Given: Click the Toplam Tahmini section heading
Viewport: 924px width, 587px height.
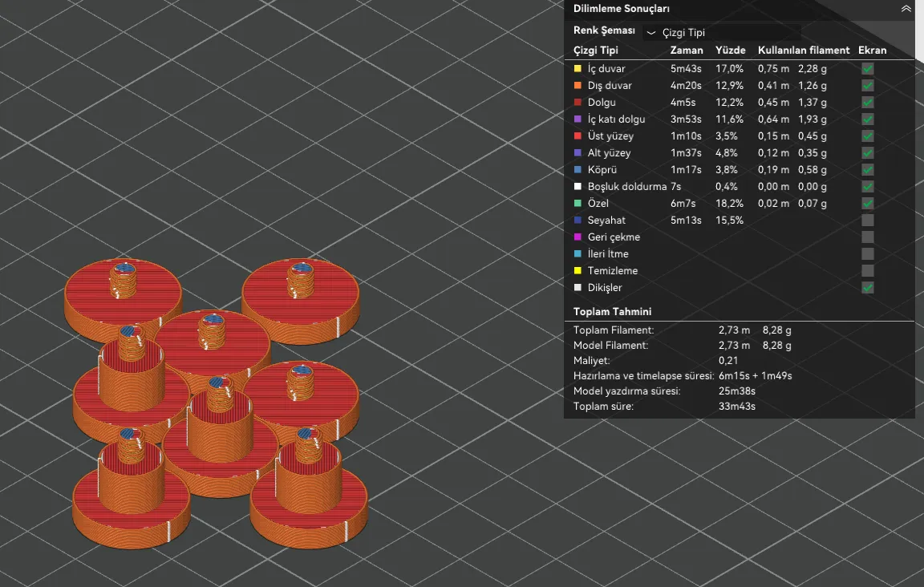Looking at the screenshot, I should click(612, 311).
